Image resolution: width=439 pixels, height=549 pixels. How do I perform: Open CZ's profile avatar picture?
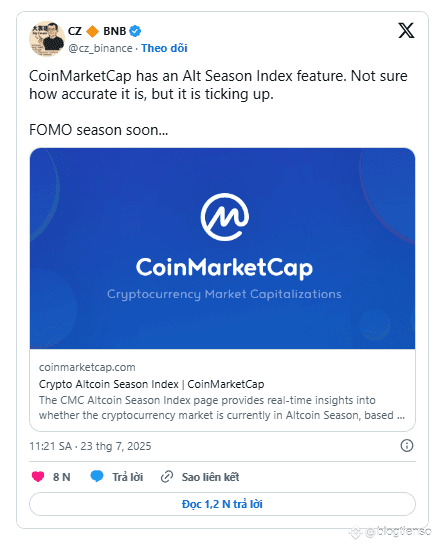click(x=47, y=39)
